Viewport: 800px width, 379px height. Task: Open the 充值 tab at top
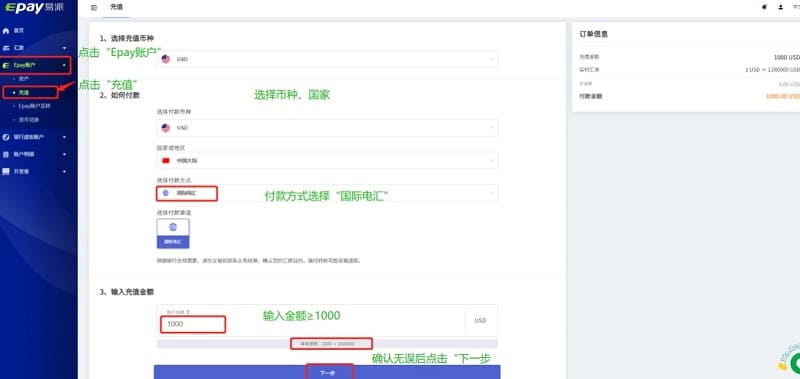click(x=116, y=8)
